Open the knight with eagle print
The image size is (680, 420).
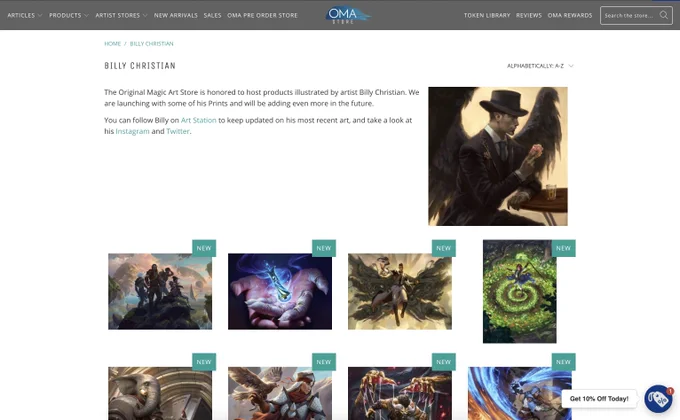[280, 394]
